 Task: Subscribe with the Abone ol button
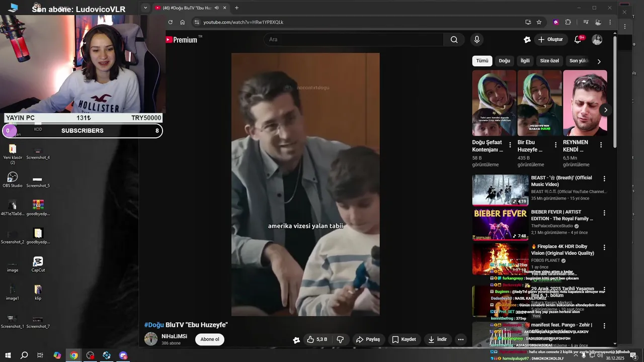tap(210, 339)
